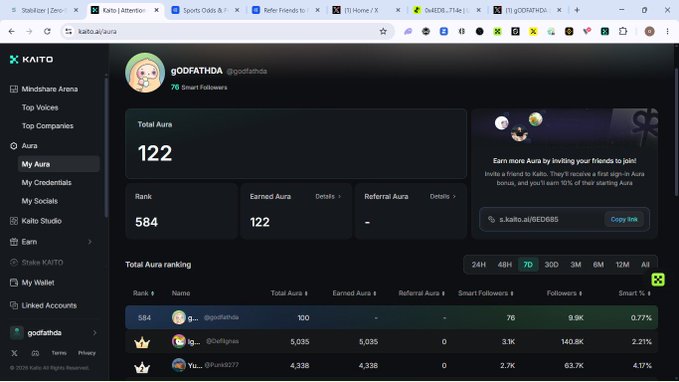Sort table by Smart % column
Screen dimensions: 679x382
pos(635,293)
